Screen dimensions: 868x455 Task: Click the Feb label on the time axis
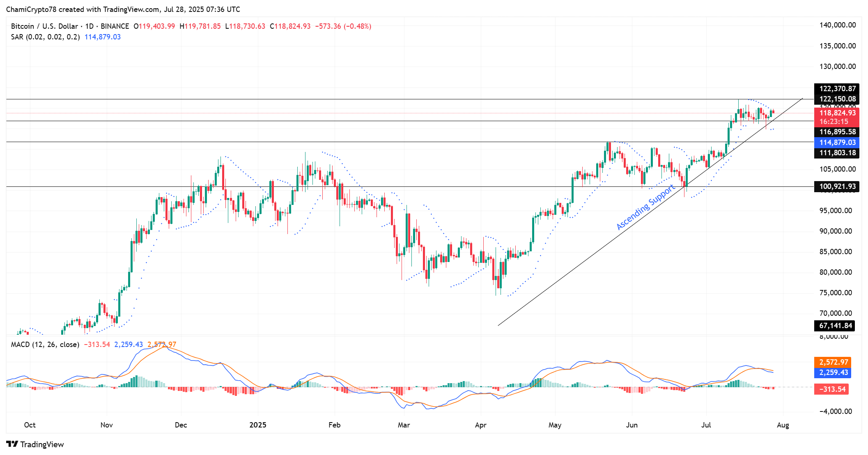click(x=335, y=425)
